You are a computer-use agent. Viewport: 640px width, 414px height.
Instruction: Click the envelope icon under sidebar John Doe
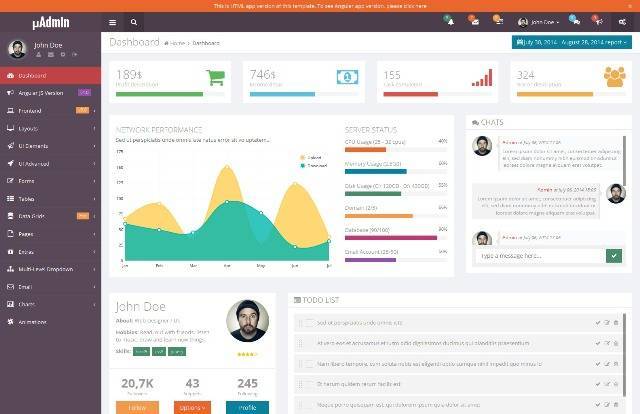51,54
